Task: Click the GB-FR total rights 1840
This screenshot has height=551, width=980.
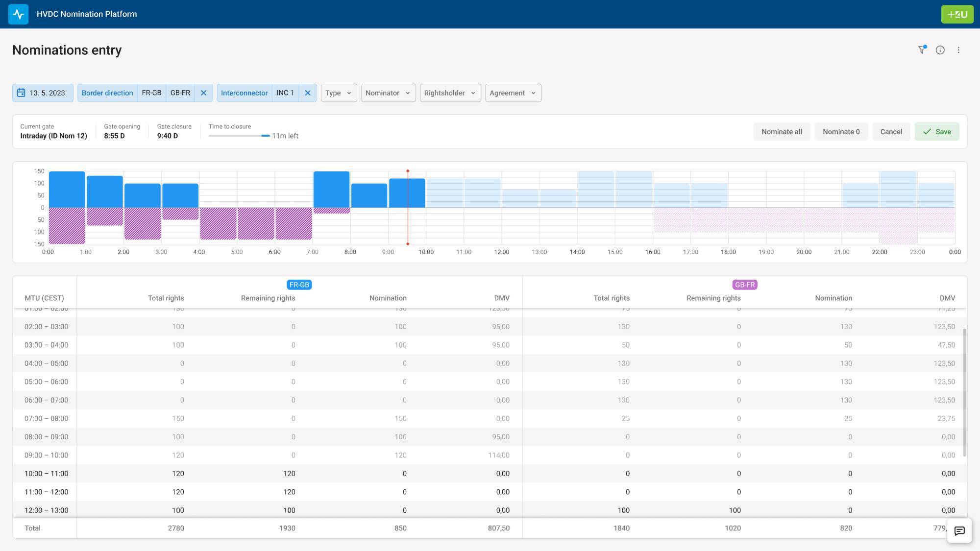Action: [x=621, y=528]
